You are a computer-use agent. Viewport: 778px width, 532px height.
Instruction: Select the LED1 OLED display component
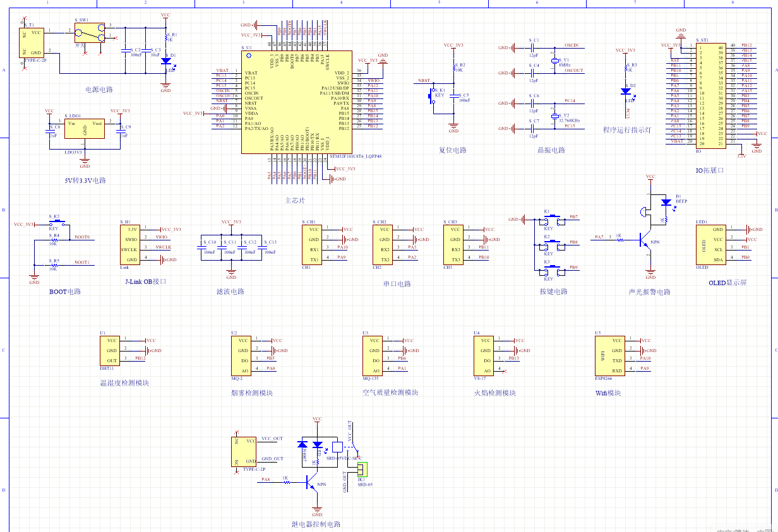[x=710, y=245]
